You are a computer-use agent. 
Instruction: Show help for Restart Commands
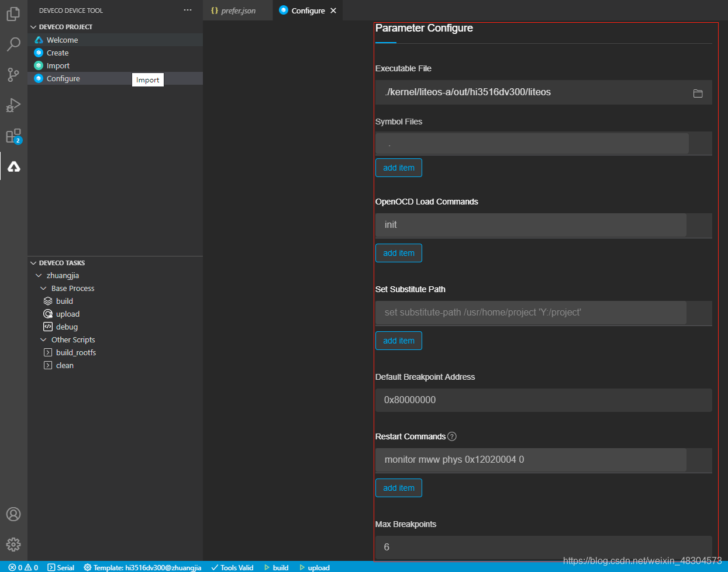pos(452,436)
